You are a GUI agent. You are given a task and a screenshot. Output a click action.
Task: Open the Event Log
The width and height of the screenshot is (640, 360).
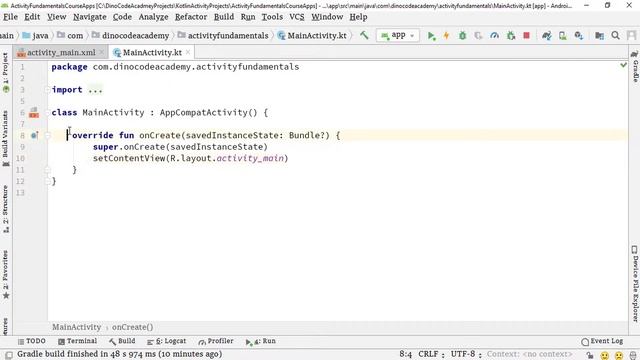click(x=602, y=341)
